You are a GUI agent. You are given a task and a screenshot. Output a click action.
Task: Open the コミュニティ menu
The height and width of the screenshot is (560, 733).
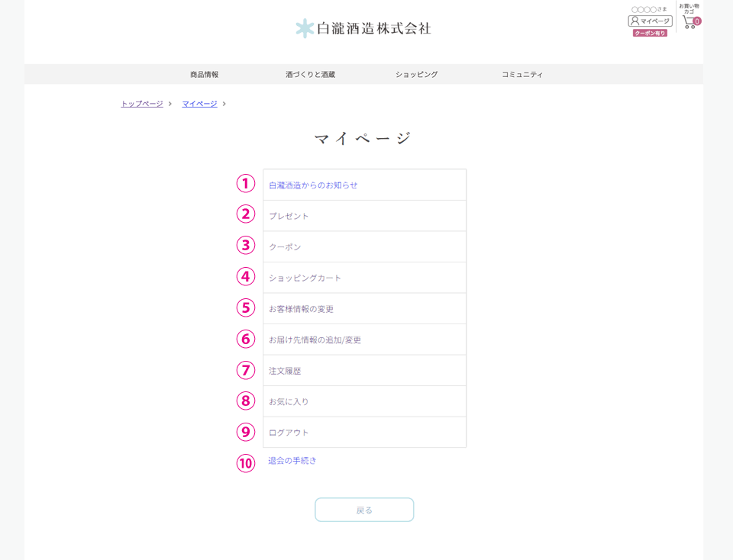click(522, 74)
